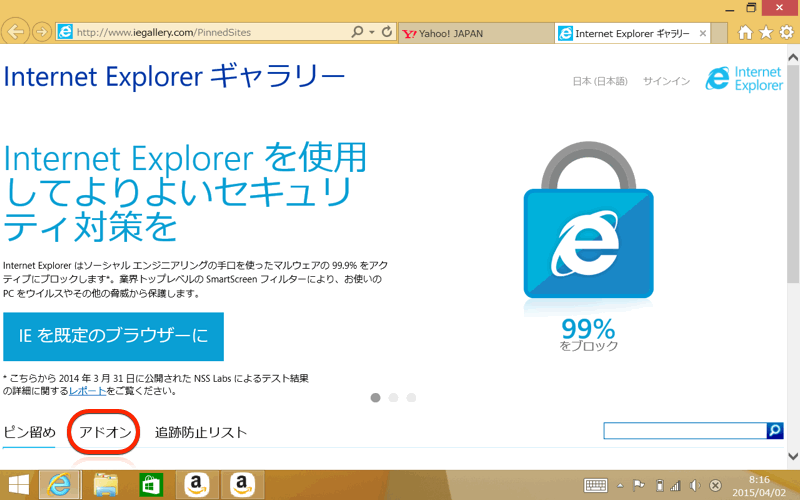The image size is (800, 500).
Task: Open the Tools gear menu
Action: (x=786, y=32)
